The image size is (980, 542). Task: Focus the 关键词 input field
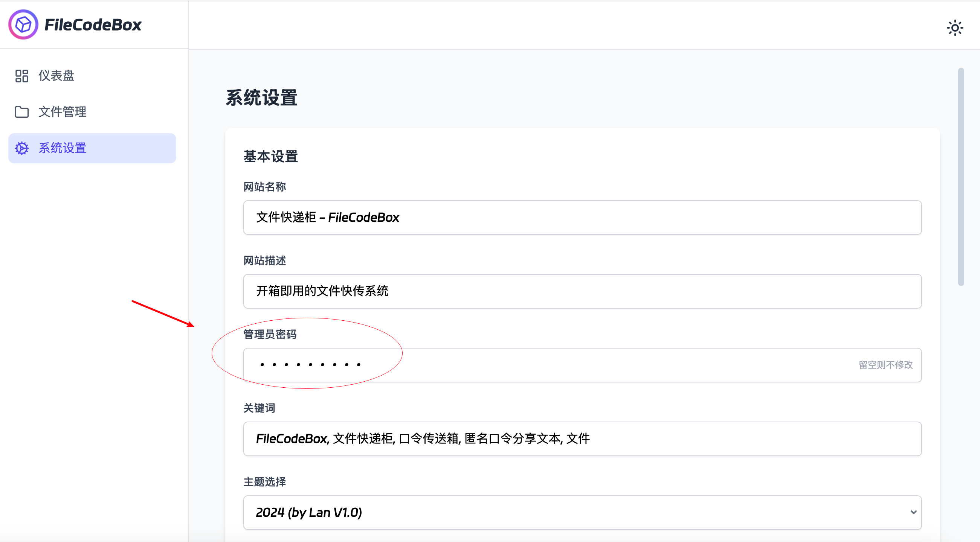click(x=582, y=438)
